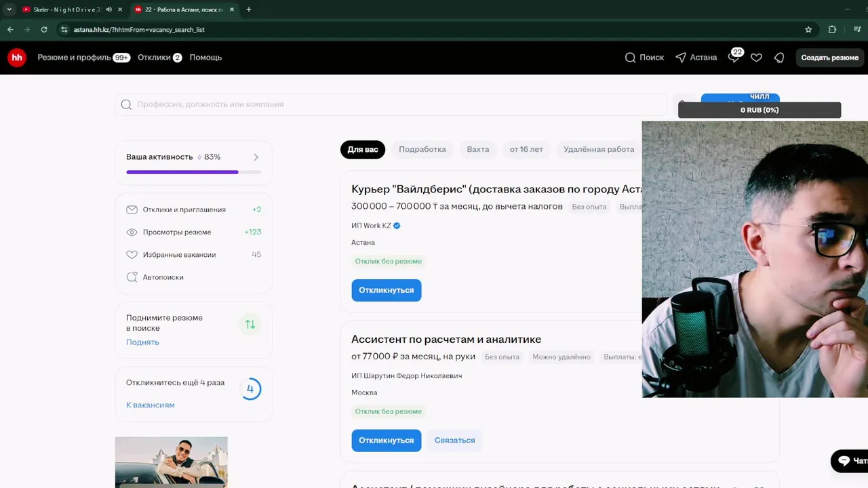Click the activity progress bar at 83%
This screenshot has height=488, width=868.
(x=194, y=172)
